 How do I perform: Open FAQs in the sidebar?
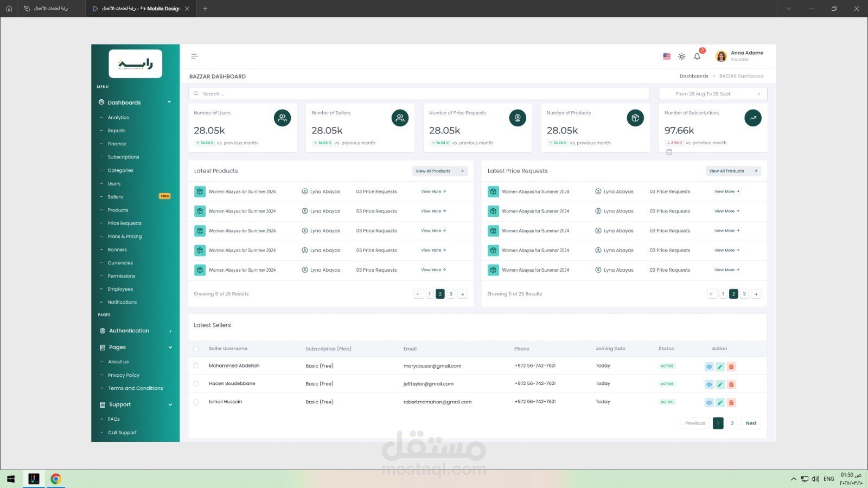coord(114,419)
